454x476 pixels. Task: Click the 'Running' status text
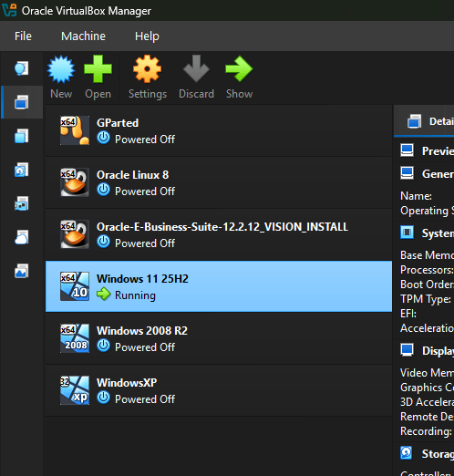pyautogui.click(x=135, y=295)
